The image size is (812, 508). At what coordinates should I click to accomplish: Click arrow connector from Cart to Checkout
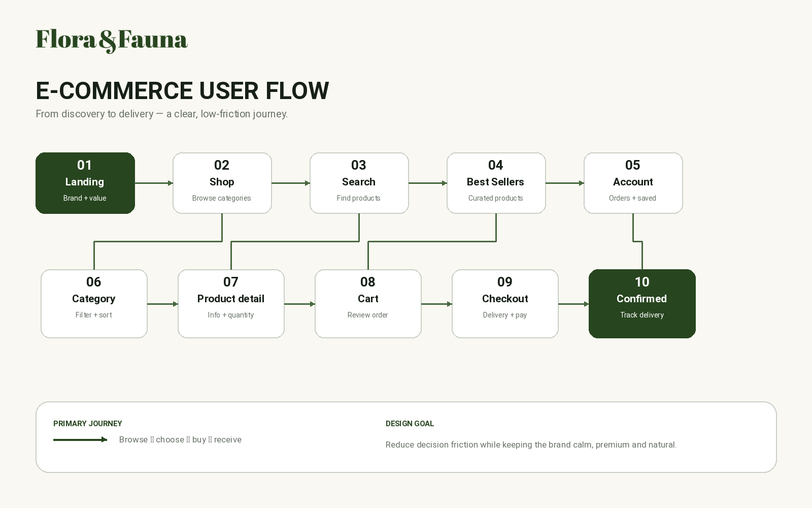437,304
